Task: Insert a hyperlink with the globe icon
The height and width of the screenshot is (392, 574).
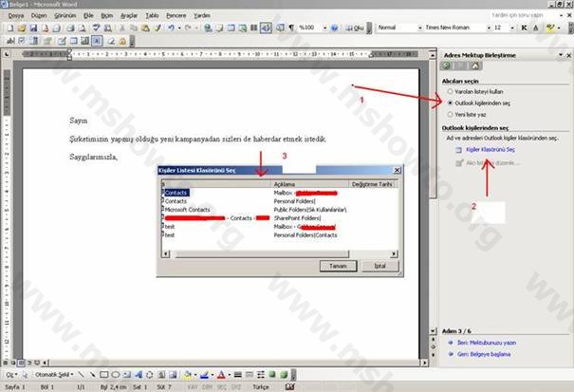Action: point(208,28)
